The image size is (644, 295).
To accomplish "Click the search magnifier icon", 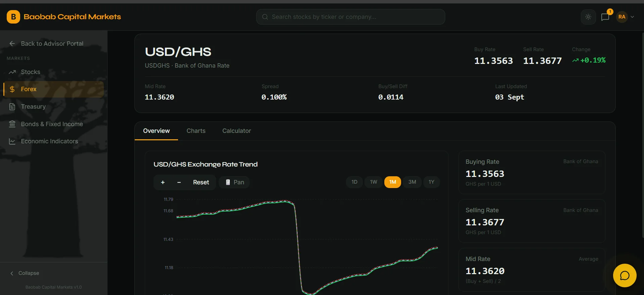I will coord(265,17).
